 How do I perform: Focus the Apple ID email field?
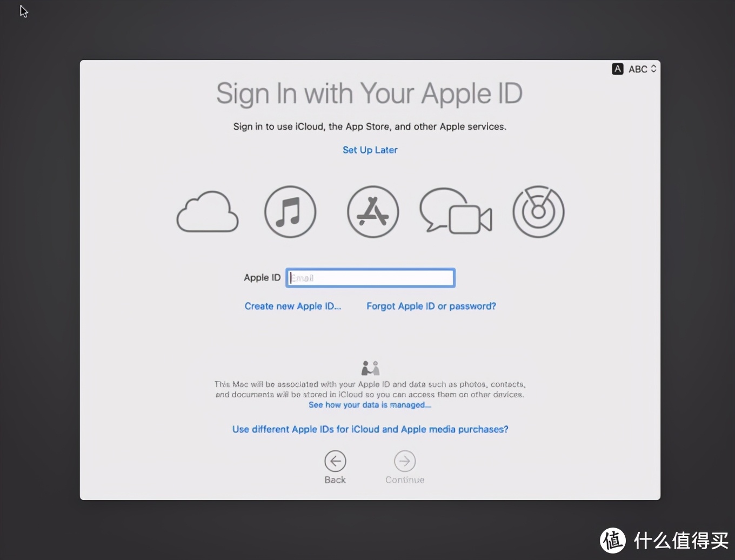370,278
